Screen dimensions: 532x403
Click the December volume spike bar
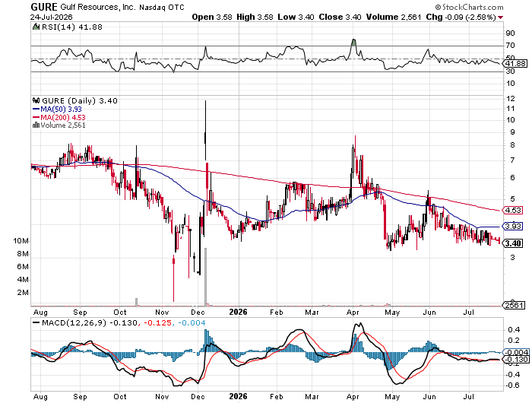pos(205,276)
